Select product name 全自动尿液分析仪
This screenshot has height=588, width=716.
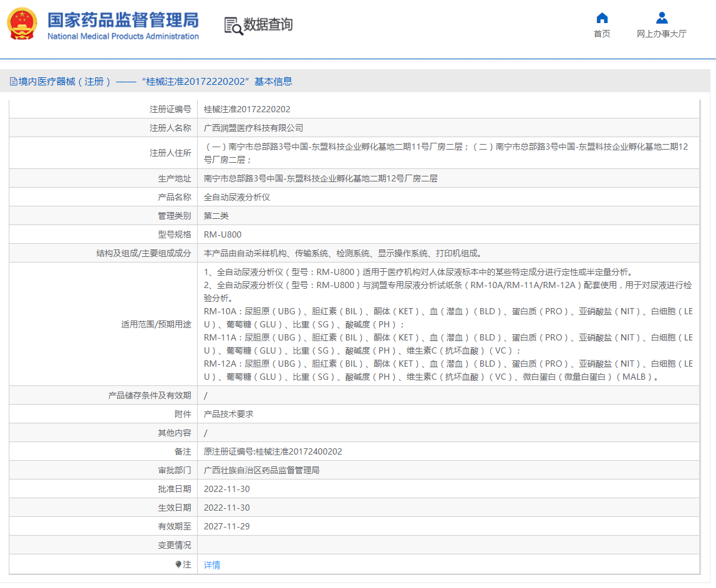(x=237, y=197)
